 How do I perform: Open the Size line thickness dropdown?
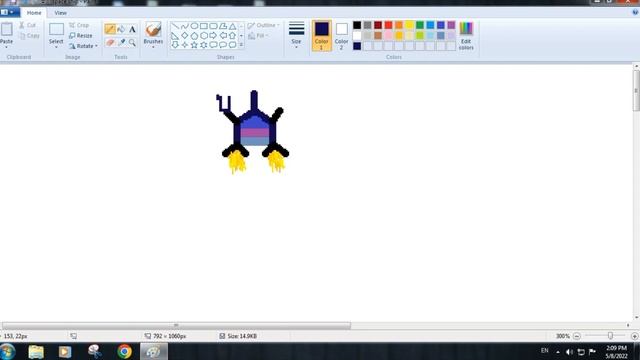(x=296, y=36)
